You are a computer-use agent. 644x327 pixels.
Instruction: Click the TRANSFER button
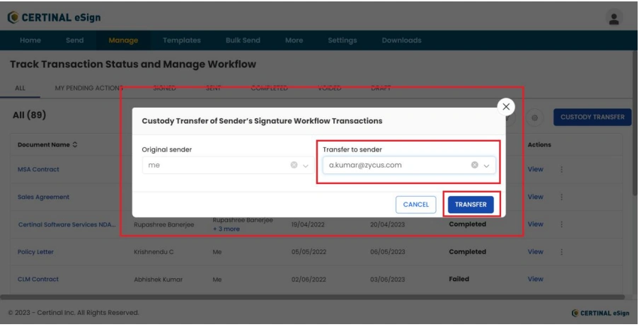[x=471, y=204]
